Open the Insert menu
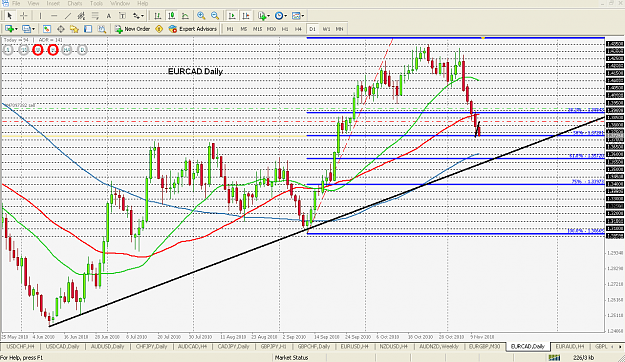625x362 pixels. [53, 3]
